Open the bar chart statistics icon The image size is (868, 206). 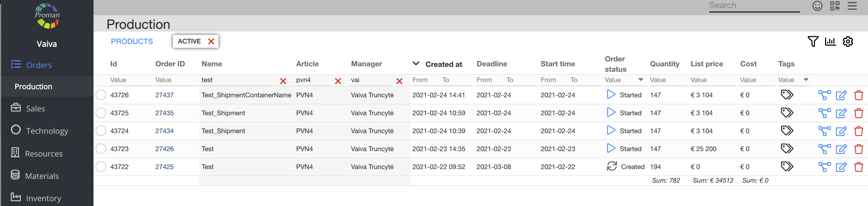(x=830, y=42)
